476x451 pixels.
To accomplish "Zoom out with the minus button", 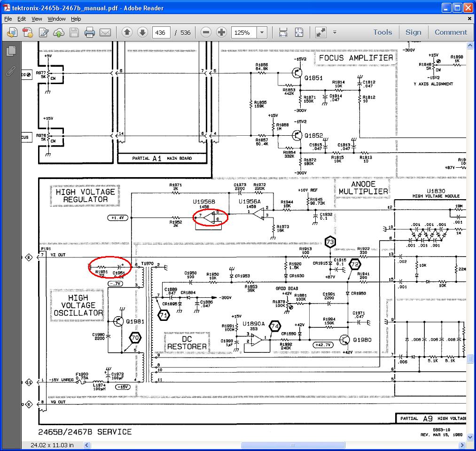I will pyautogui.click(x=206, y=32).
